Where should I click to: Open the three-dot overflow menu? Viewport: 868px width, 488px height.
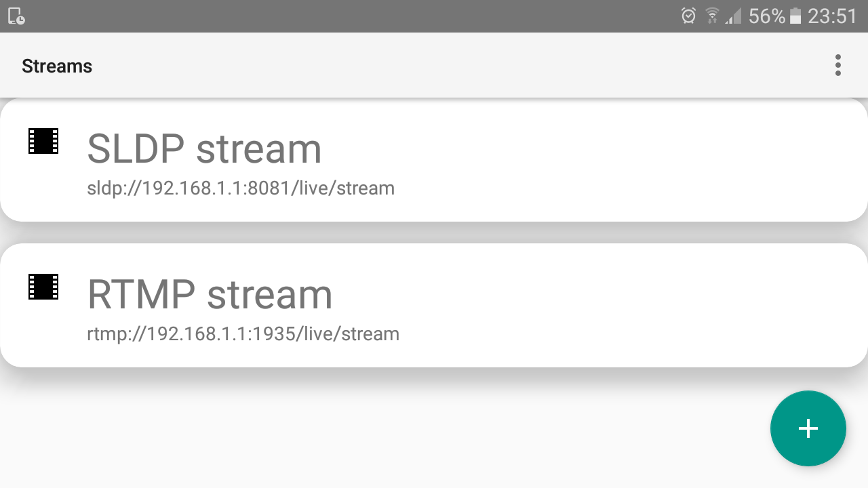(838, 66)
